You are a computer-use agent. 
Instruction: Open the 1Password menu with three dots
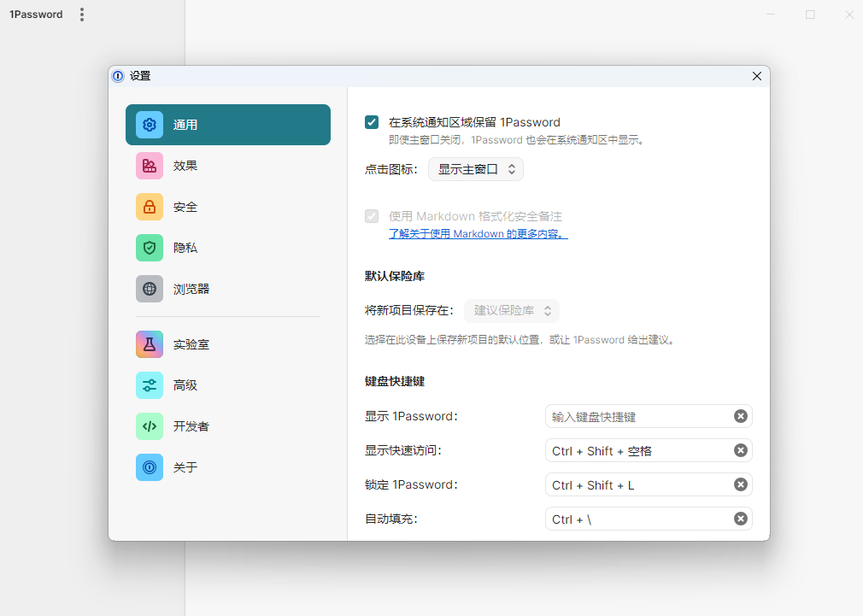pos(81,14)
